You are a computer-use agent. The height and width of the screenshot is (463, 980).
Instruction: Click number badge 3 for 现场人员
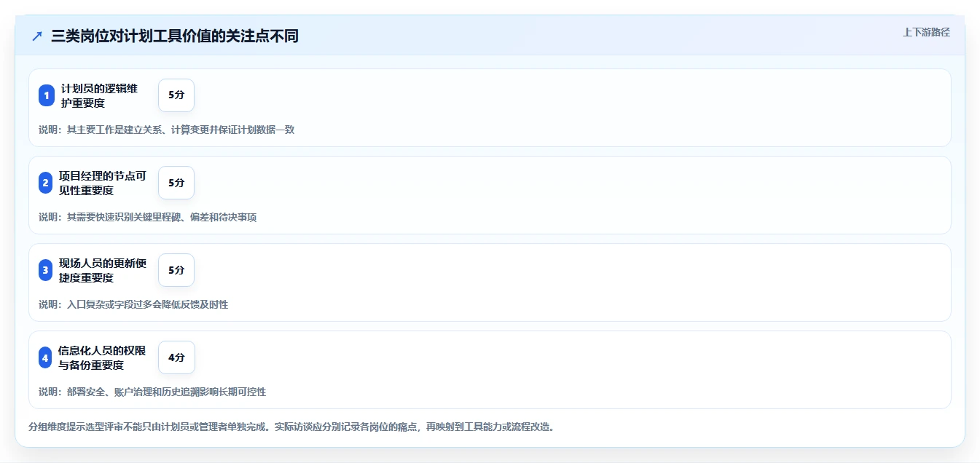[45, 270]
